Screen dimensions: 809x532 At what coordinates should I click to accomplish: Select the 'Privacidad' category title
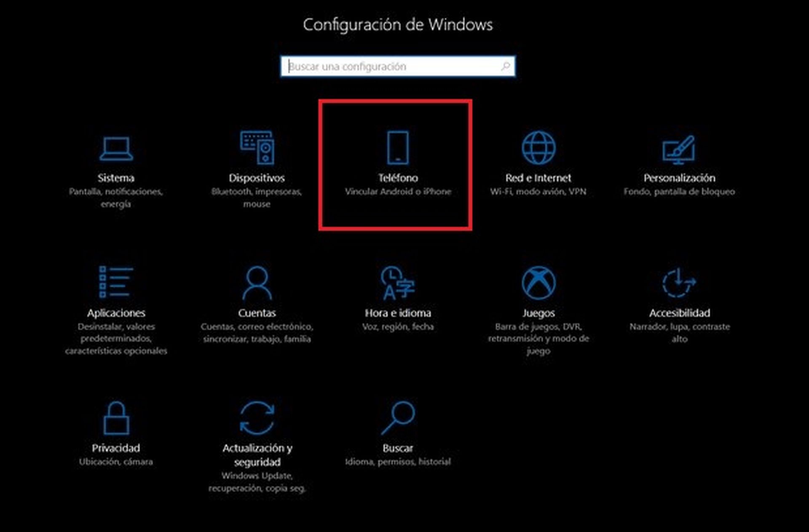click(116, 448)
